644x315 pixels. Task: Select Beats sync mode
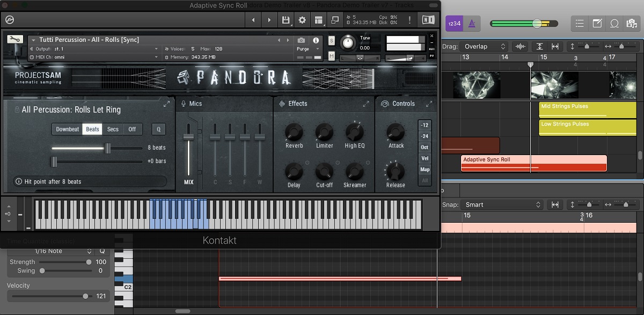[93, 129]
